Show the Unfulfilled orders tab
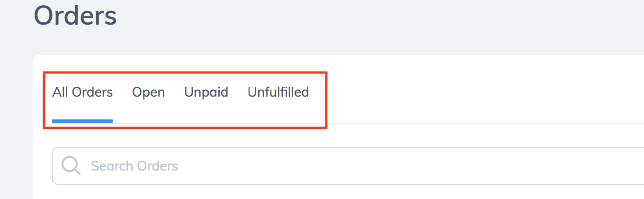644x199 pixels. [278, 92]
